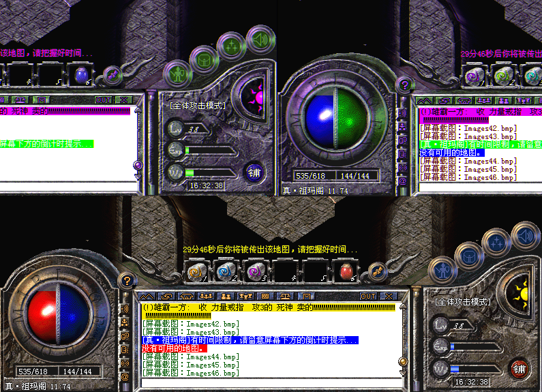
Task: Toggle sound with the purple panel's speaker button
Action: point(260,40)
